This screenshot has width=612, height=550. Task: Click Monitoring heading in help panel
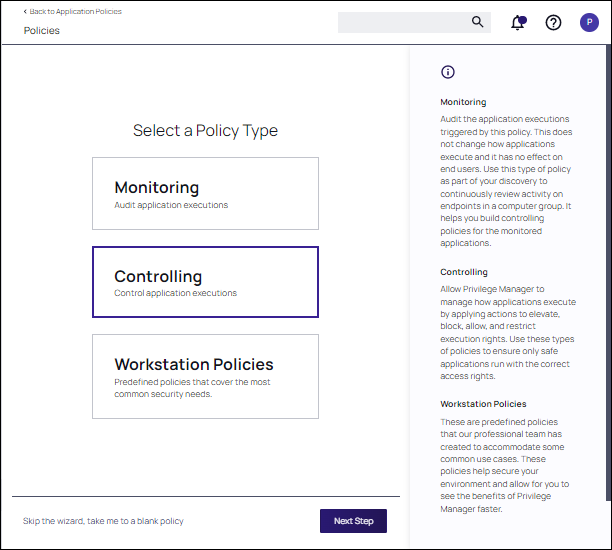coord(463,102)
